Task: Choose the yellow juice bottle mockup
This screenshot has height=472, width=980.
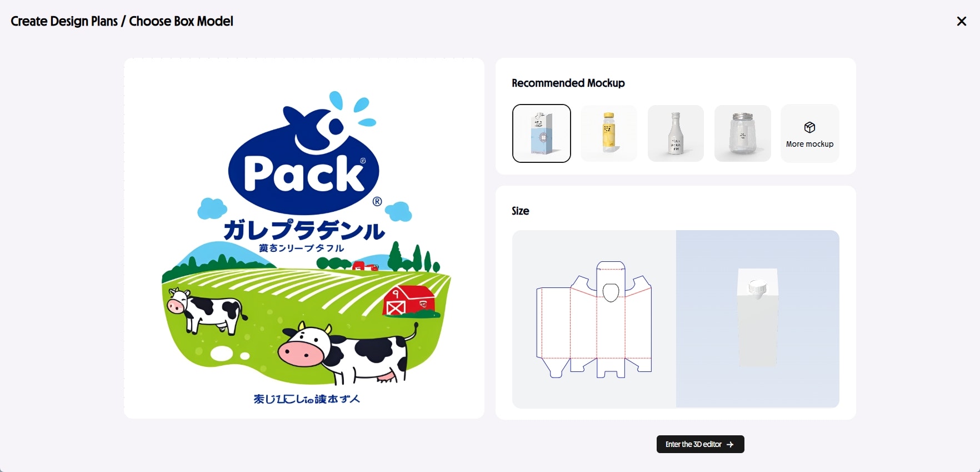Action: point(609,133)
